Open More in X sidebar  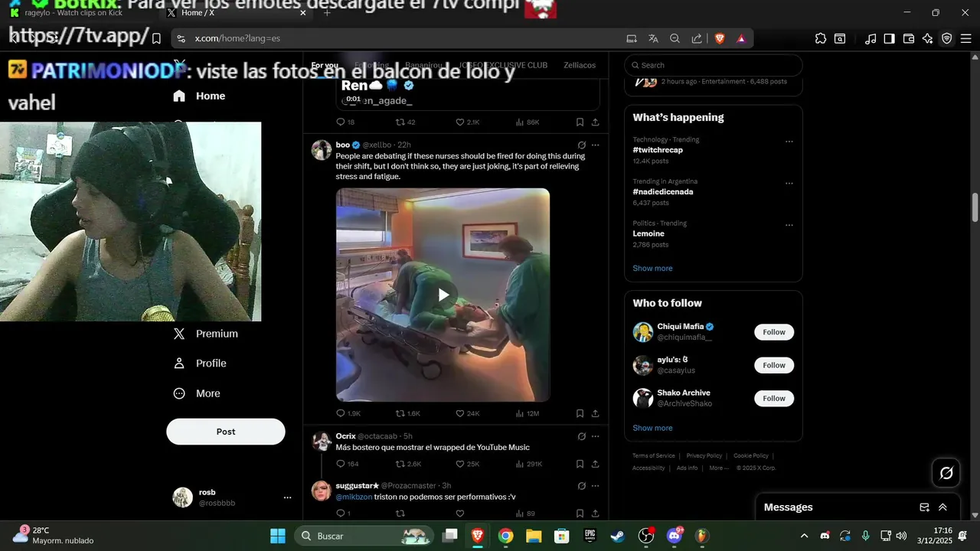[x=197, y=393]
